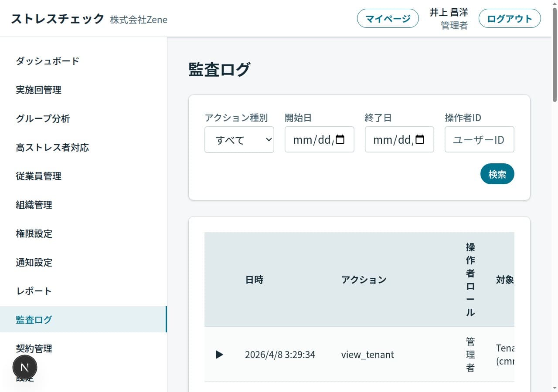Click the ログアウト button
This screenshot has height=392, width=558.
click(510, 19)
